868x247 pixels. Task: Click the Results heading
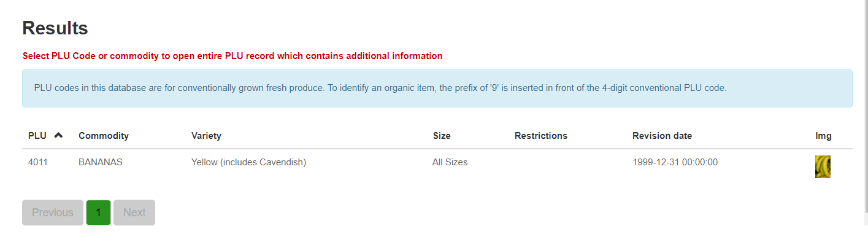tap(55, 28)
